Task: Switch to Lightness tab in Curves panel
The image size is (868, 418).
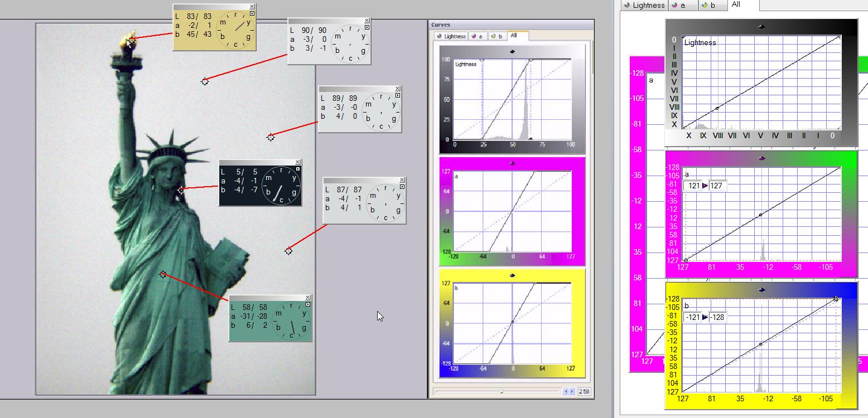Action: (x=451, y=36)
